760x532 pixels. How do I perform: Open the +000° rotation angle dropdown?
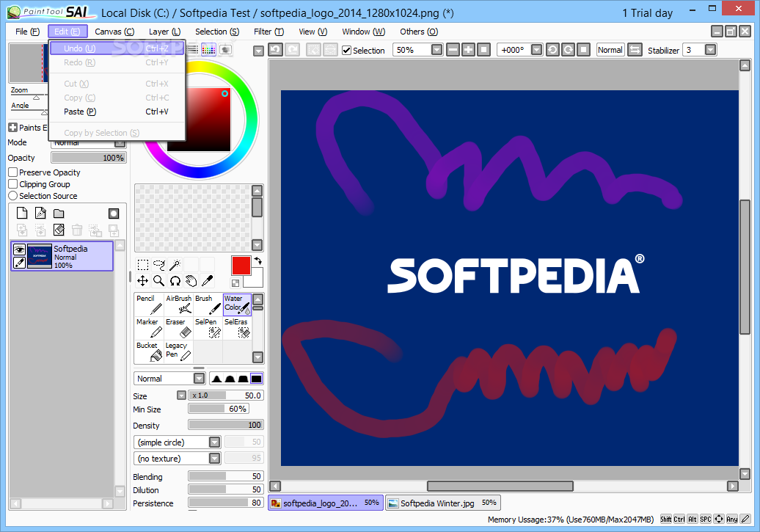pos(536,50)
